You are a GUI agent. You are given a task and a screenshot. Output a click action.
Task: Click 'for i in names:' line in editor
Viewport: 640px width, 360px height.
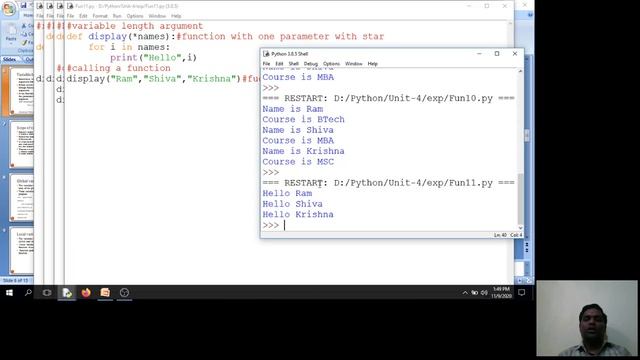coord(129,47)
